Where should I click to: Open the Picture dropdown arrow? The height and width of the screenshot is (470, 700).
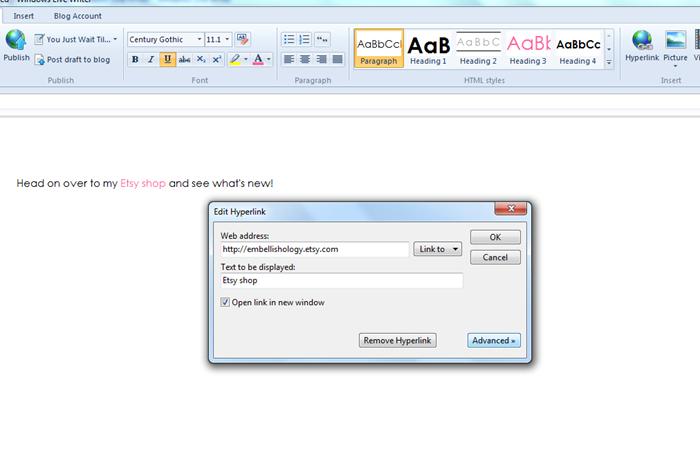[675, 66]
